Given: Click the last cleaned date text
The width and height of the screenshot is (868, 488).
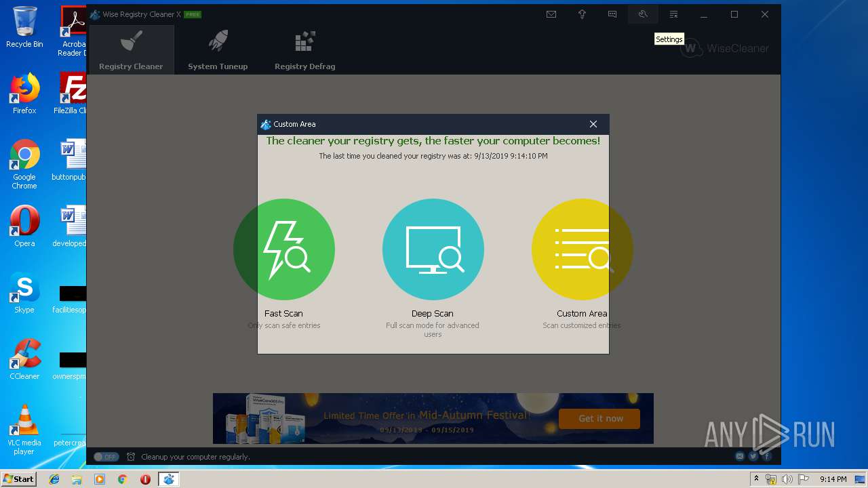Looking at the screenshot, I should (x=433, y=156).
